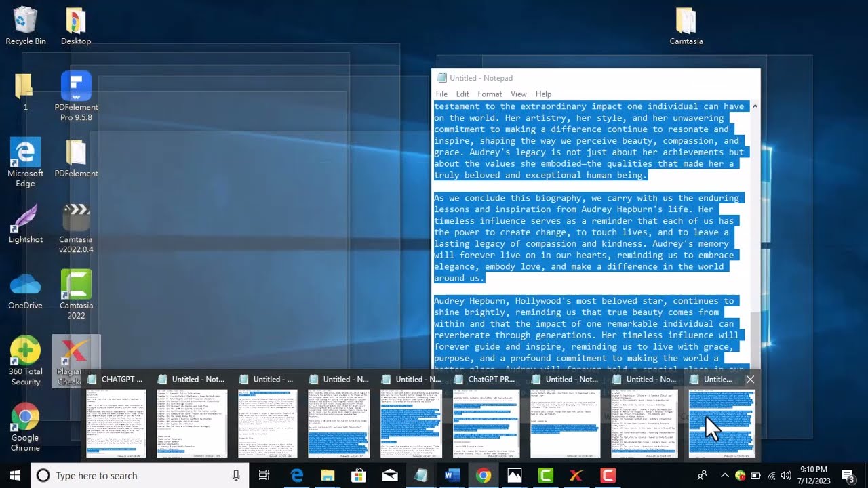Open the Camtasia folder on desktop

686,26
